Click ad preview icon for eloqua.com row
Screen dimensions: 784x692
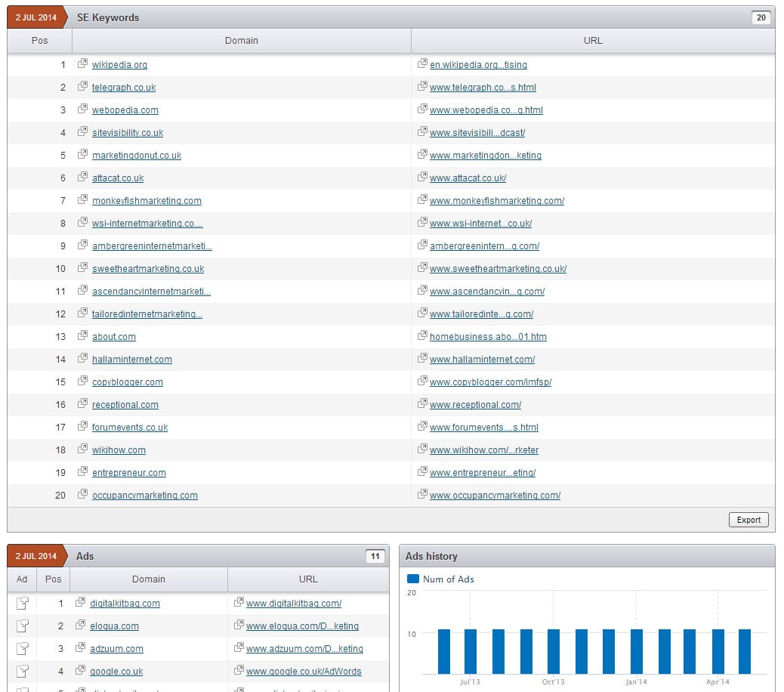tap(23, 626)
